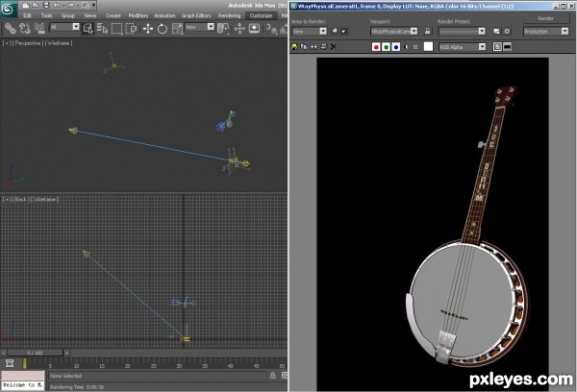Click the Print Image icon in frame buffer

click(x=324, y=47)
